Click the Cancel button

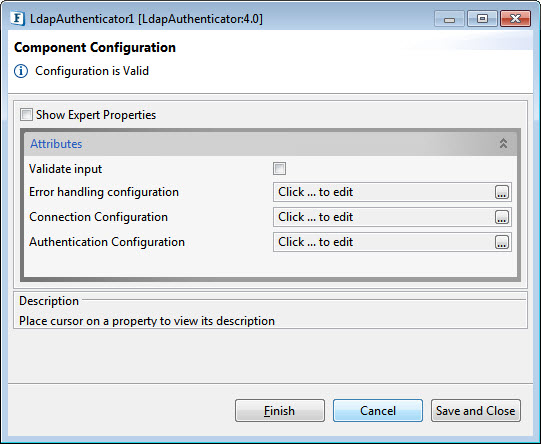[378, 411]
